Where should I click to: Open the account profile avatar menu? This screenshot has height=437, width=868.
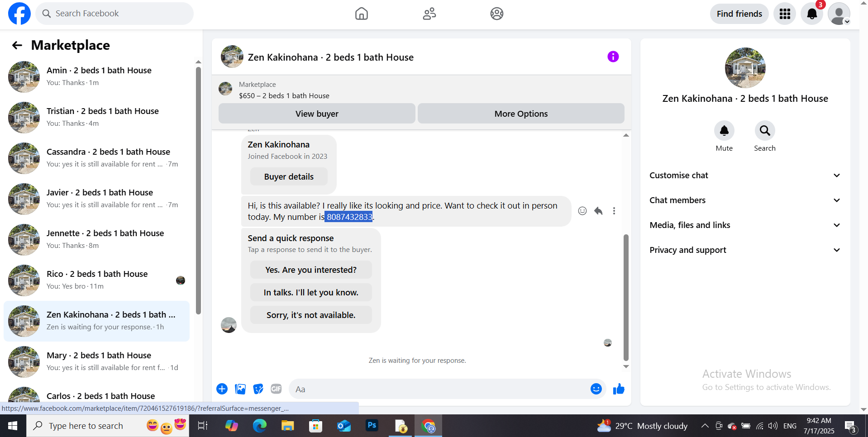coord(839,14)
